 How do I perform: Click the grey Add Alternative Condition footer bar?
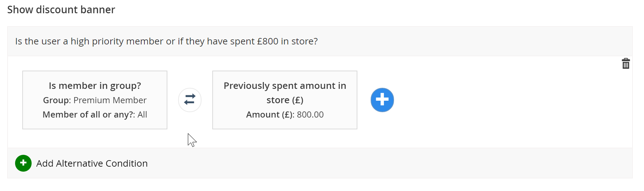[320, 163]
